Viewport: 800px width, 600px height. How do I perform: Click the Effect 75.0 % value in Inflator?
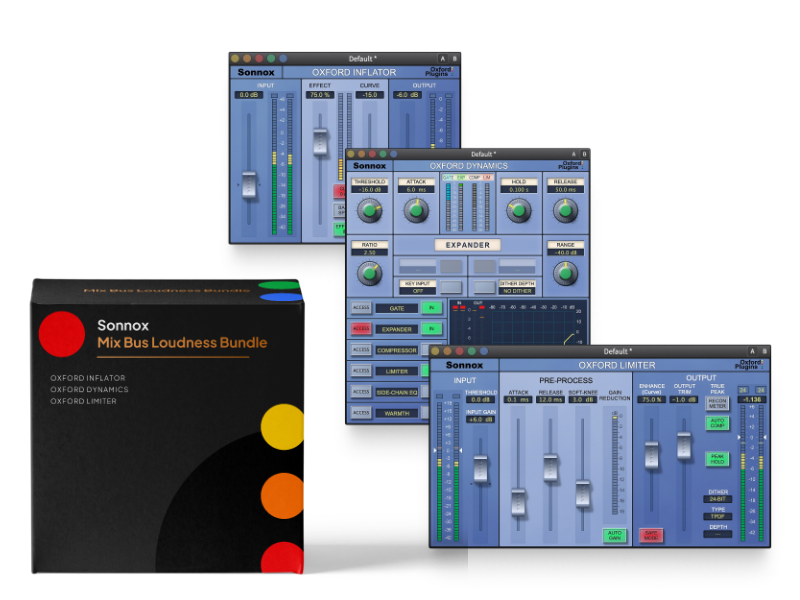320,95
